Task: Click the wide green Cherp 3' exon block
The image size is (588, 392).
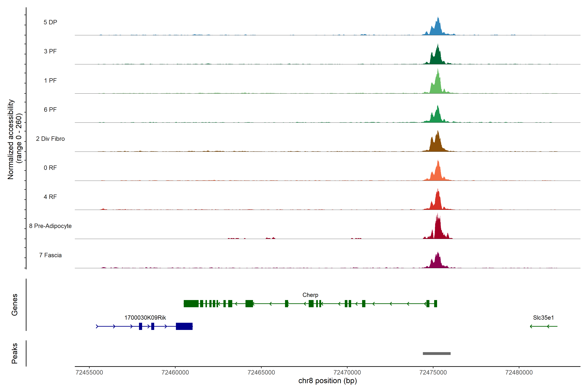Action: tap(191, 303)
